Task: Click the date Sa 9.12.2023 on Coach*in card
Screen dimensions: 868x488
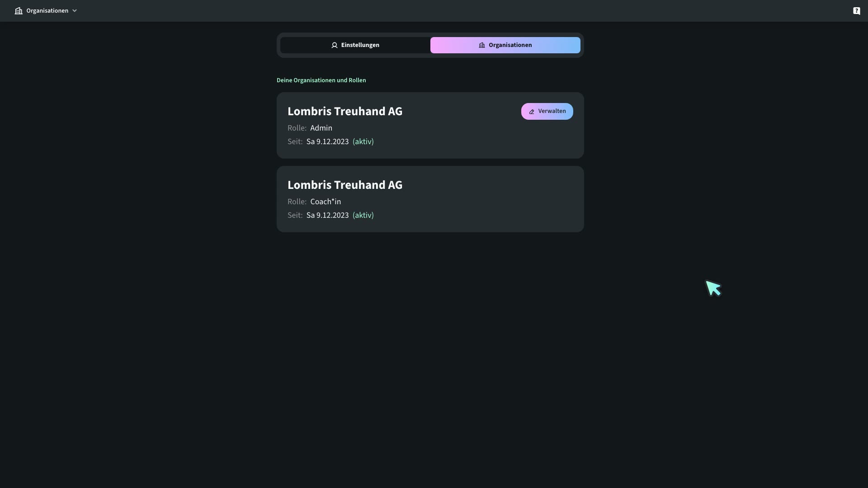Action: click(x=327, y=216)
